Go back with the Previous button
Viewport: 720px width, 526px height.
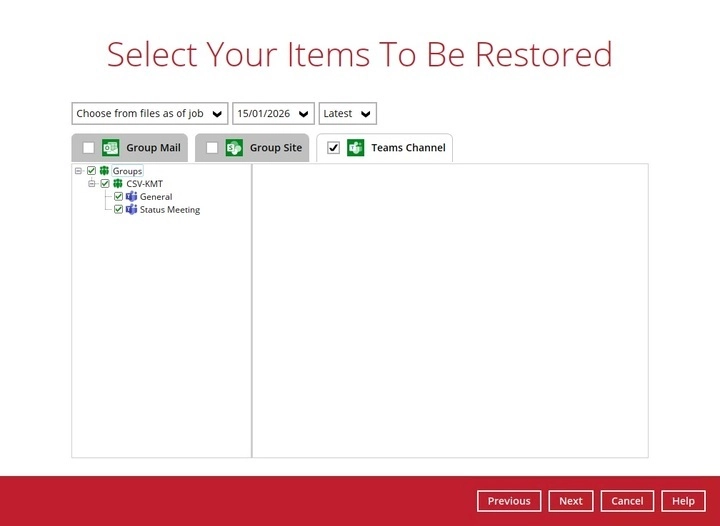[x=509, y=501]
